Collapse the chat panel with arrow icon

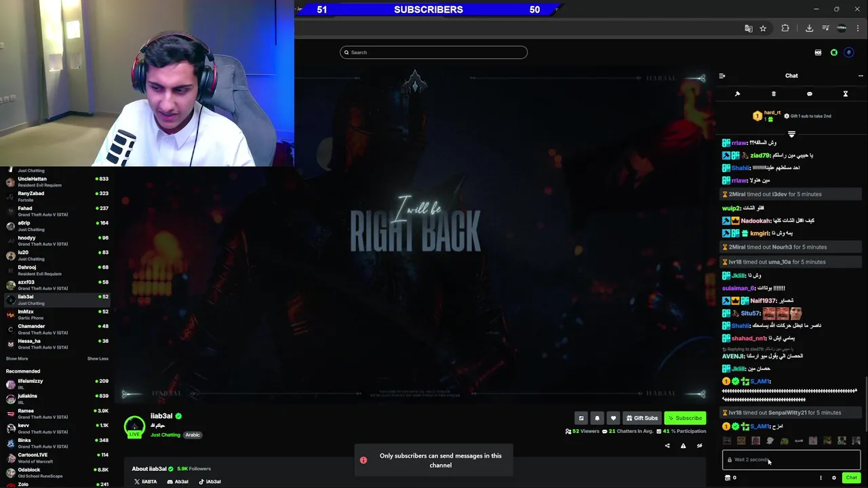point(722,76)
